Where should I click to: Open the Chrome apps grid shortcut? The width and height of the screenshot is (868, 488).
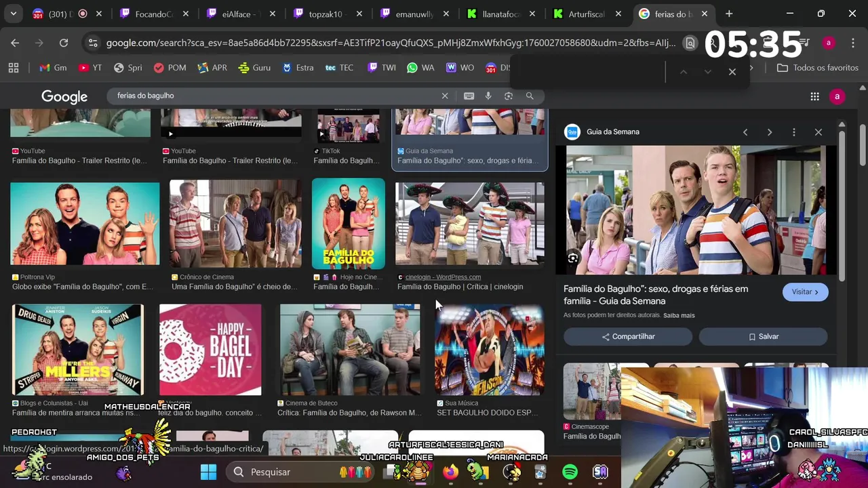click(x=14, y=68)
